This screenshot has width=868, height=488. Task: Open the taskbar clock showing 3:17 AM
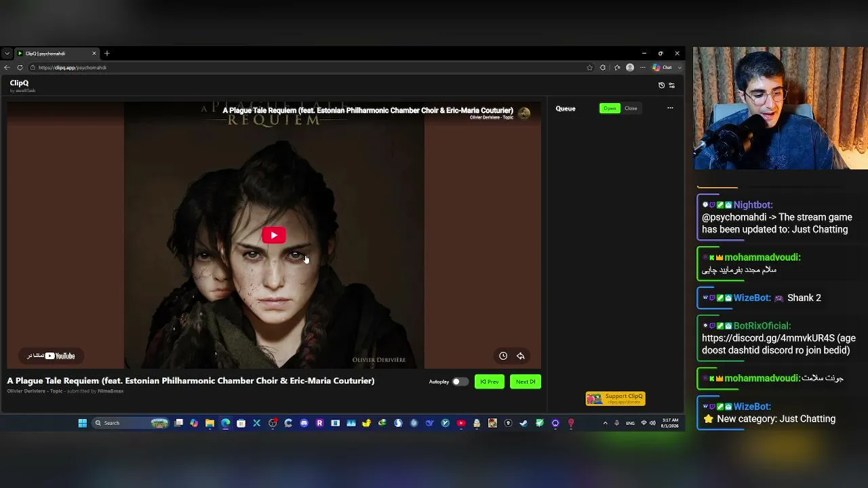[x=670, y=423]
